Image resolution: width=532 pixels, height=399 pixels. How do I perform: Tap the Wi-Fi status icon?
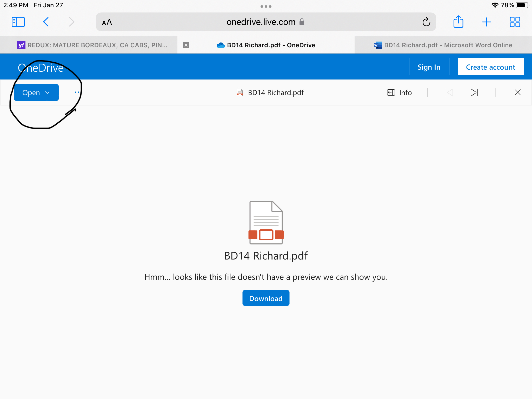(x=495, y=5)
